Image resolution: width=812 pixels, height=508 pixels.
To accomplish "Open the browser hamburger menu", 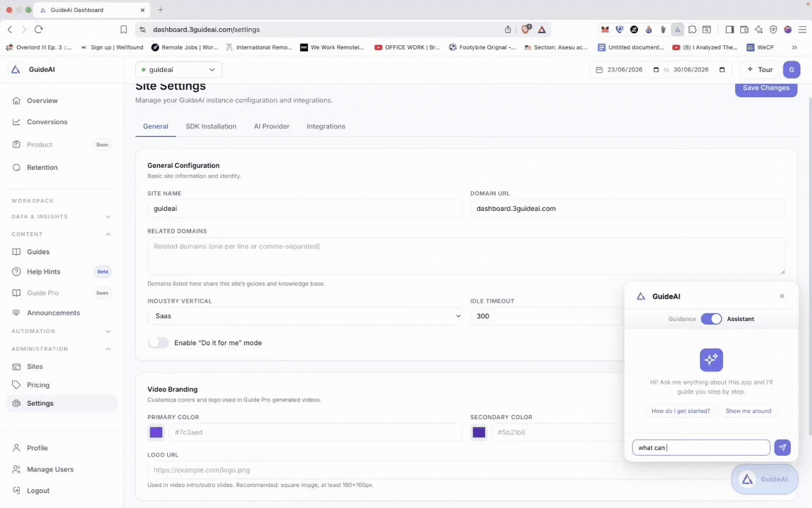I will click(802, 30).
